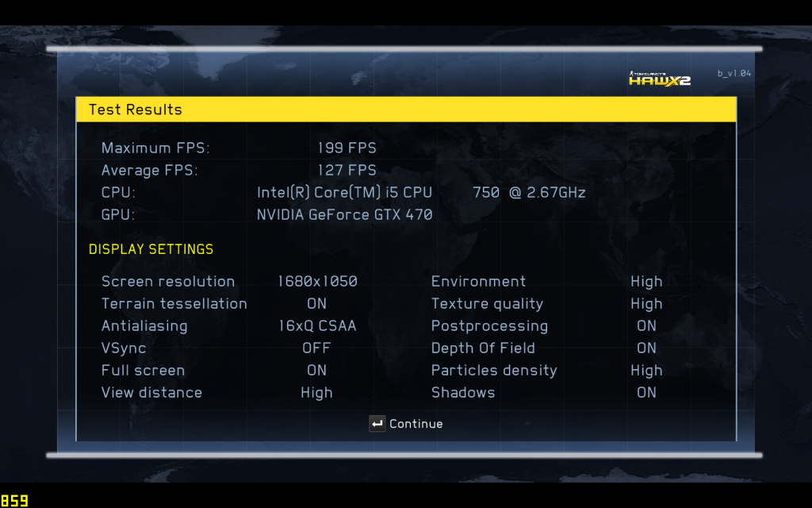Click the Maximum FPS label
This screenshot has width=812, height=508.
(x=155, y=148)
